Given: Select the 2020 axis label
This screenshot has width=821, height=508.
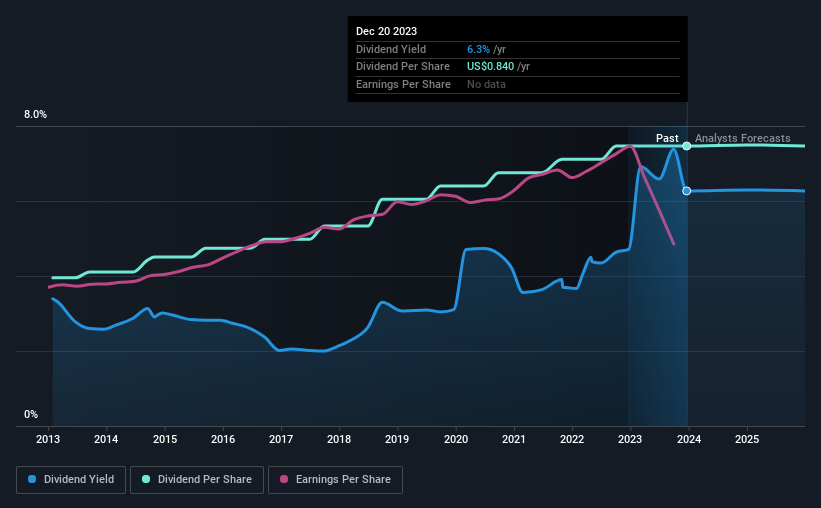Looking at the screenshot, I should (456, 439).
